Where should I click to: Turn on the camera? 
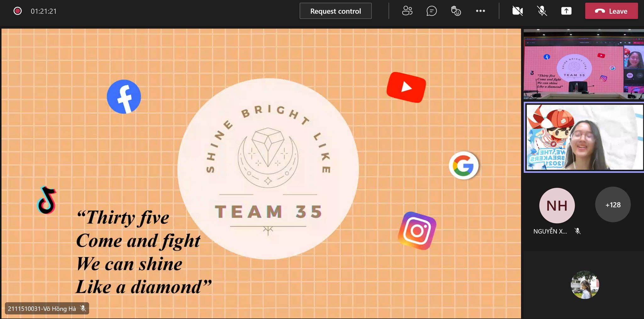pos(517,11)
